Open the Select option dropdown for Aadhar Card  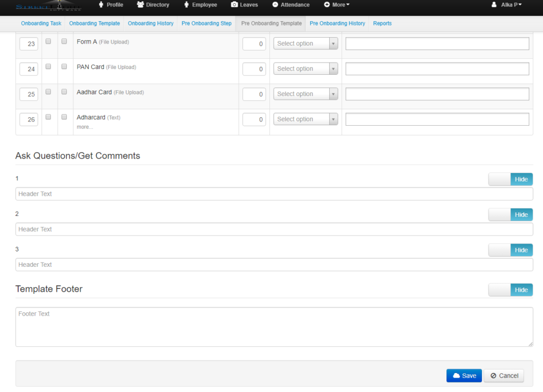tap(305, 94)
